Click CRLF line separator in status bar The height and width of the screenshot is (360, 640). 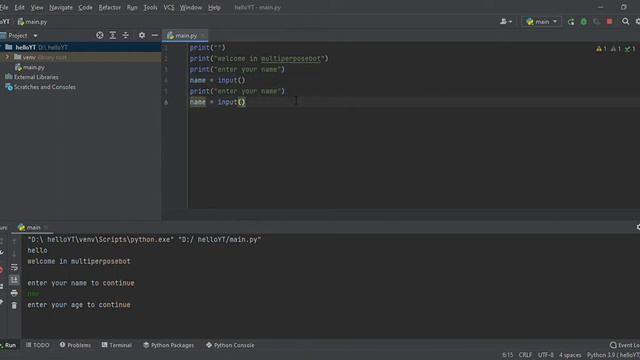pyautogui.click(x=525, y=355)
